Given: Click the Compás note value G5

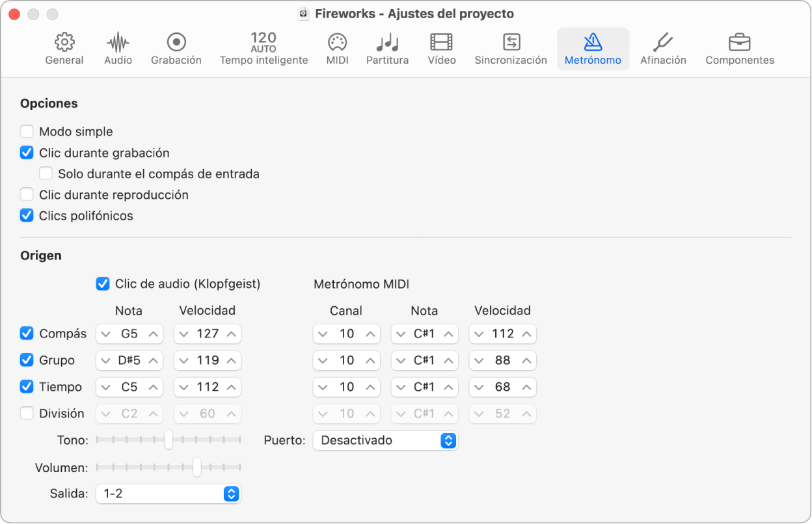Looking at the screenshot, I should point(129,334).
